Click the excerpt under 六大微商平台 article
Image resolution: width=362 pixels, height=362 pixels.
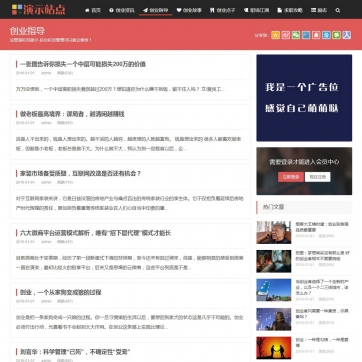pos(130,263)
